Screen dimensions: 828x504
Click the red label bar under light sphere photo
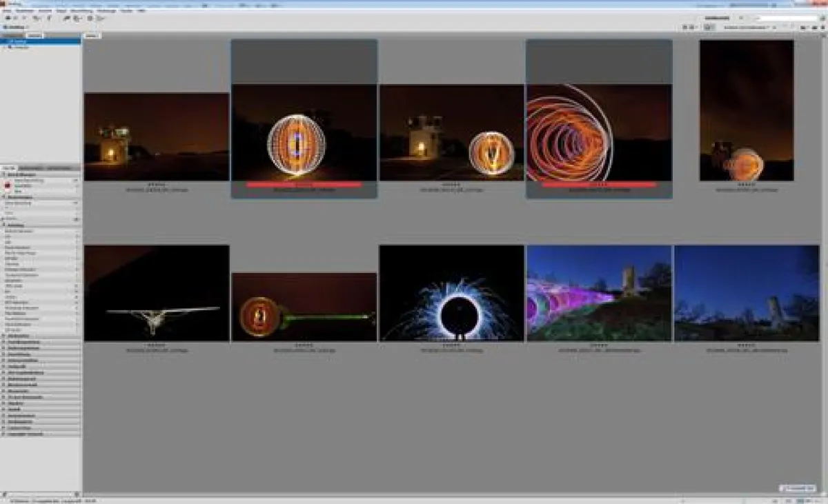(x=304, y=185)
